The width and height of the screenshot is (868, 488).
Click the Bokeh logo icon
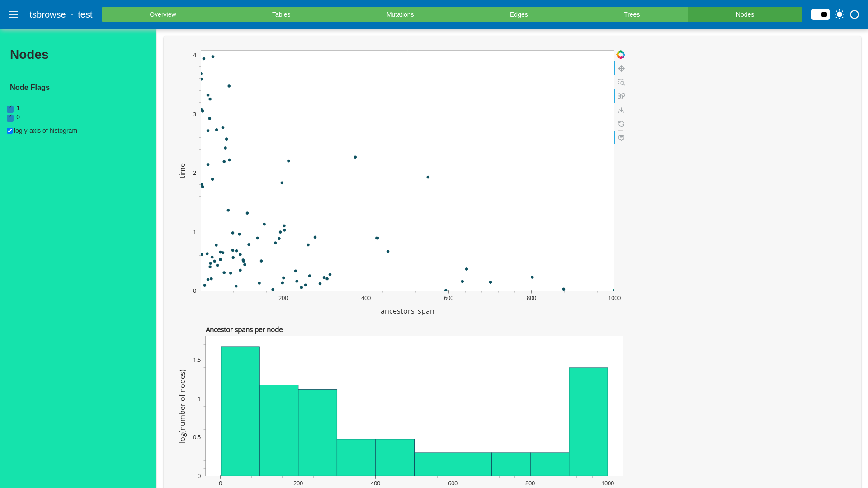[621, 55]
